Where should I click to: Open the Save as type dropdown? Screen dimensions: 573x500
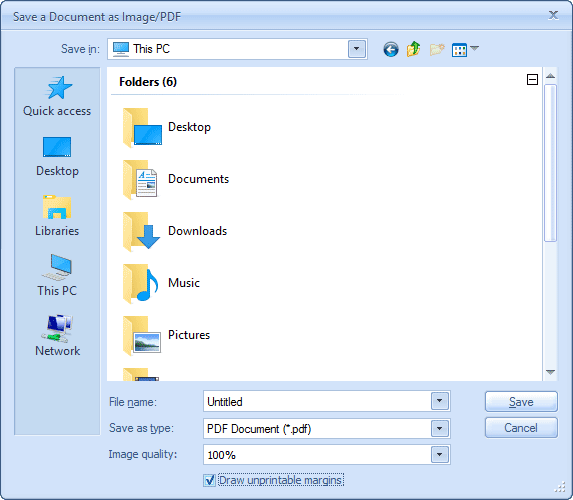(440, 428)
